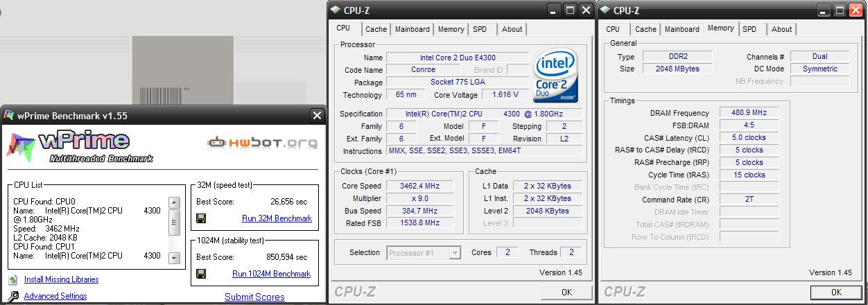This screenshot has width=868, height=305.
Task: Click the Technology value 65 nm
Action: coord(406,95)
